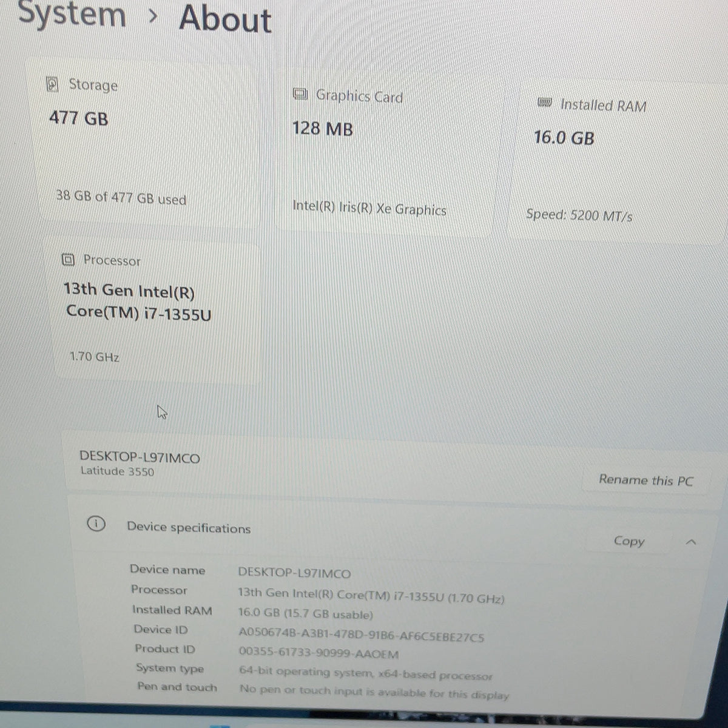The width and height of the screenshot is (728, 728).
Task: Click the Storage card label
Action: pyautogui.click(x=93, y=84)
